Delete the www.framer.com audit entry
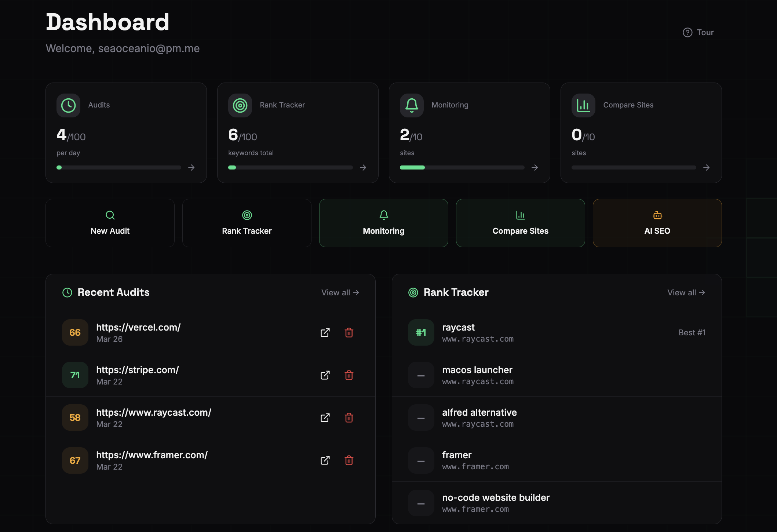 (x=349, y=460)
